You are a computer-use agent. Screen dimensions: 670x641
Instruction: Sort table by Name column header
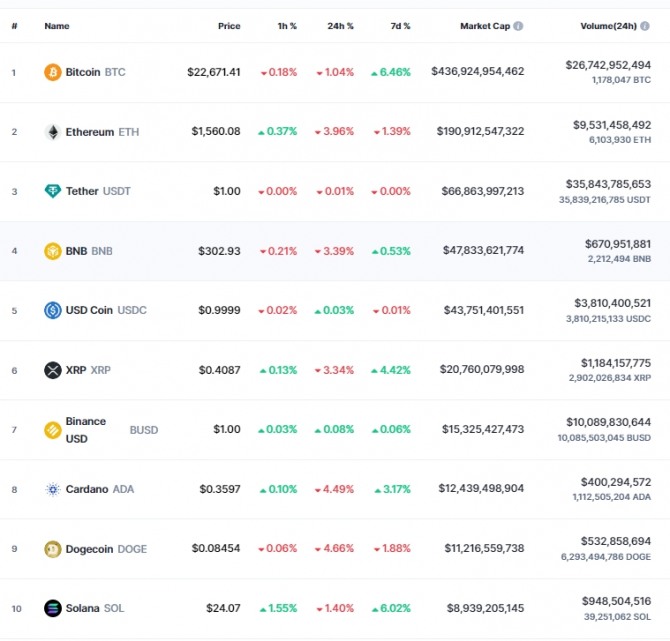(x=57, y=26)
